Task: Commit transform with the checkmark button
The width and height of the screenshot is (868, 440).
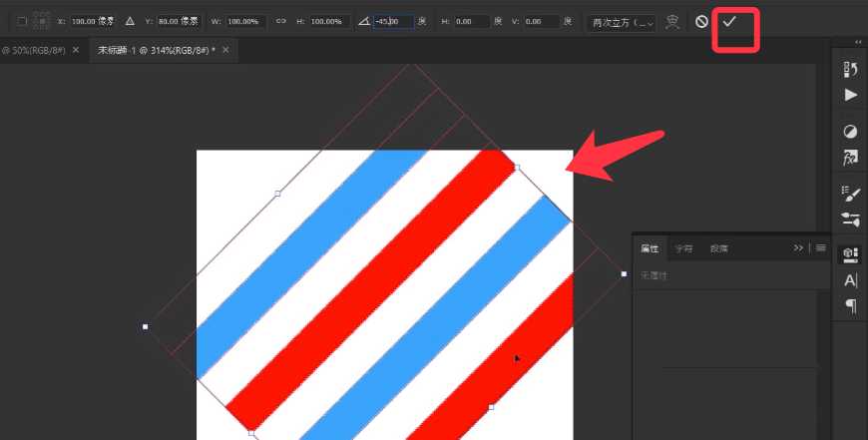Action: point(729,21)
